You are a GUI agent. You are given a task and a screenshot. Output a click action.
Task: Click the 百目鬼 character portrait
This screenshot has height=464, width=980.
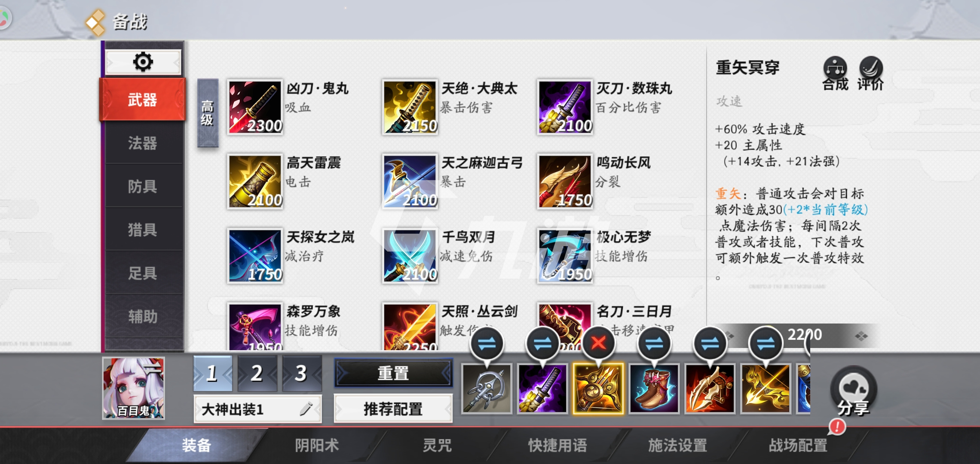134,388
